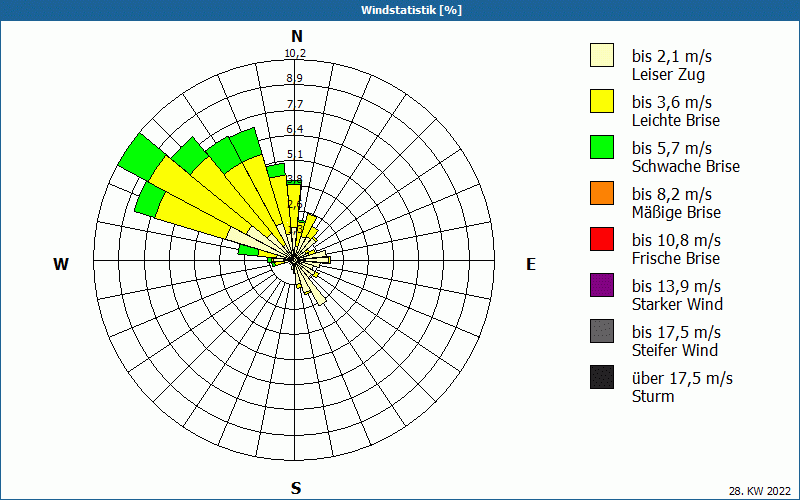Click the orange 8,2 m/s legend swatch
800x500 pixels.
(x=602, y=193)
